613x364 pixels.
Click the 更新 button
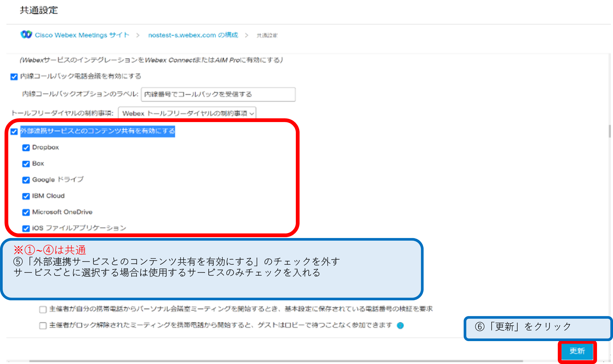pos(577,351)
